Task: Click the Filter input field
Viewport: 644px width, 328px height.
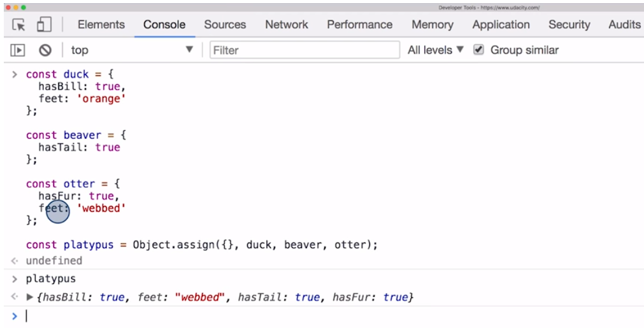Action: coord(304,50)
